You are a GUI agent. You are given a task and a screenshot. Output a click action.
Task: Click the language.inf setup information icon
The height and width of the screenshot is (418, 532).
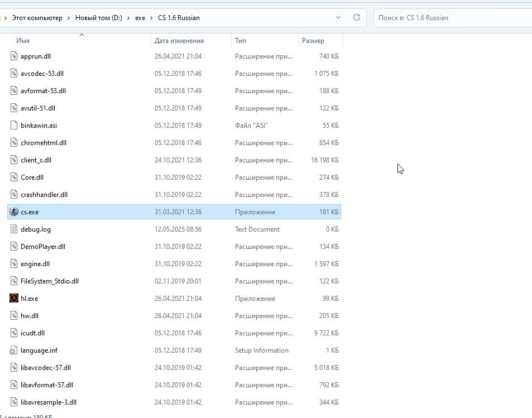[13, 350]
